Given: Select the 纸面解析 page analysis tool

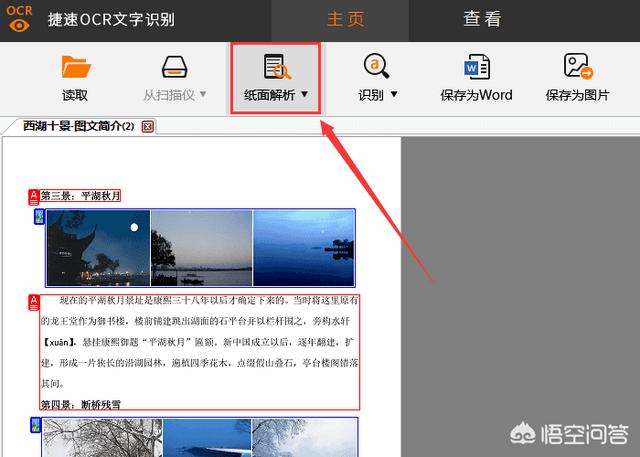Looking at the screenshot, I should click(x=276, y=68).
